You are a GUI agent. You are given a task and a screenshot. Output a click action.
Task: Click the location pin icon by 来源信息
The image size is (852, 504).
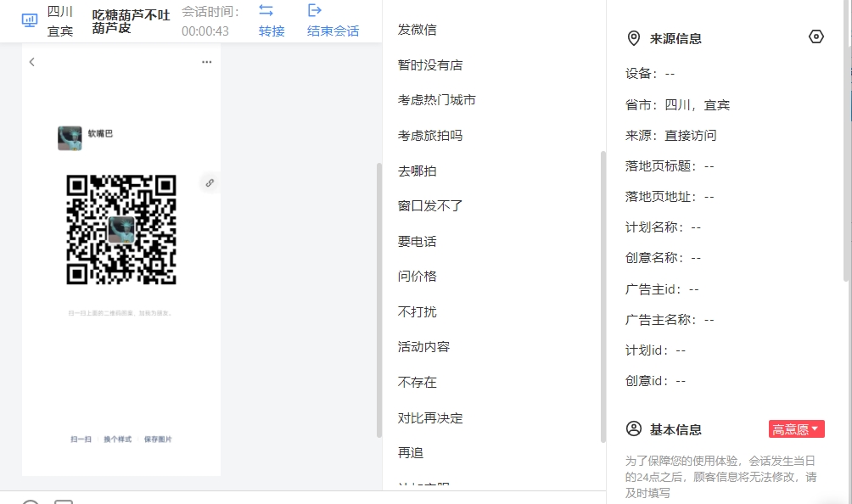pos(634,38)
